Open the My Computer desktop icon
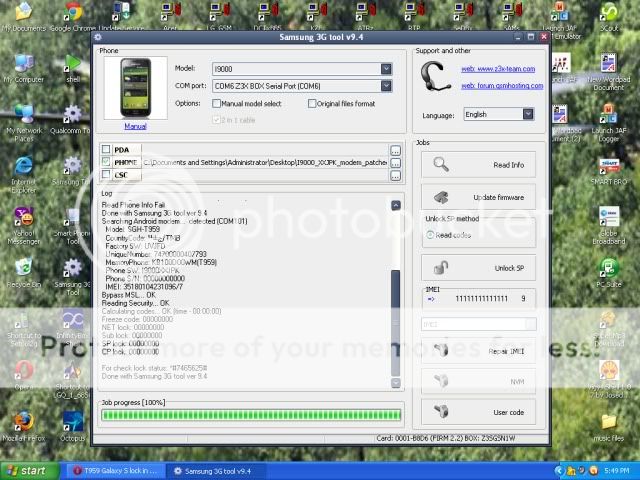 point(23,64)
